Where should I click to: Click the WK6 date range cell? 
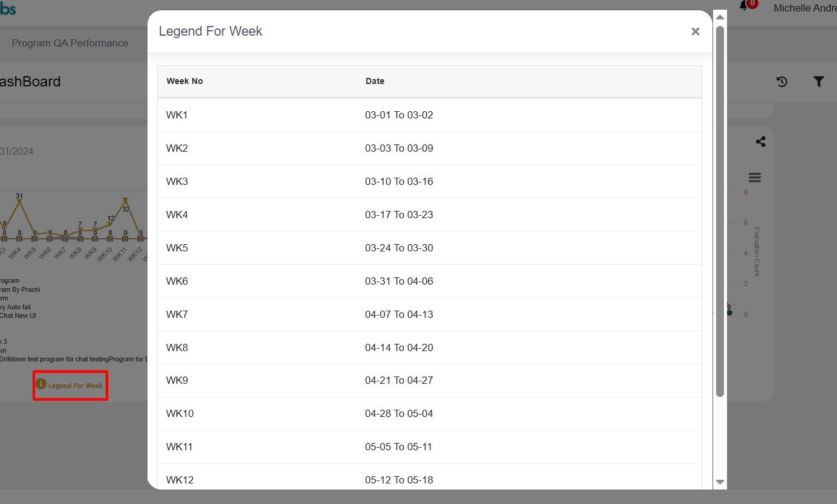pyautogui.click(x=399, y=281)
